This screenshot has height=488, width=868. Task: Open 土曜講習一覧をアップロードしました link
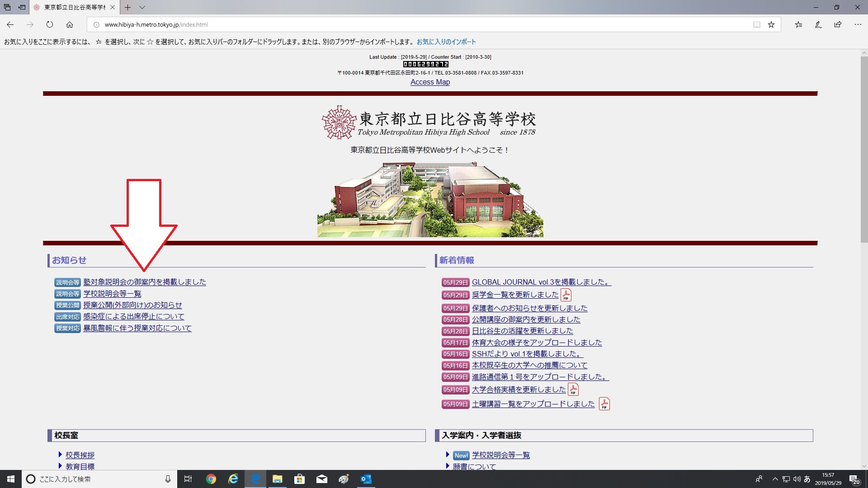(x=533, y=404)
